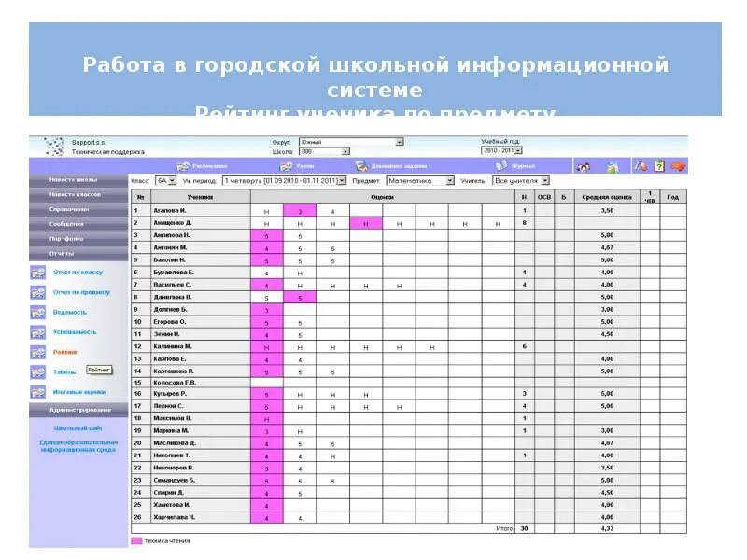
Task: Click the Оценки column header
Action: 383,197
